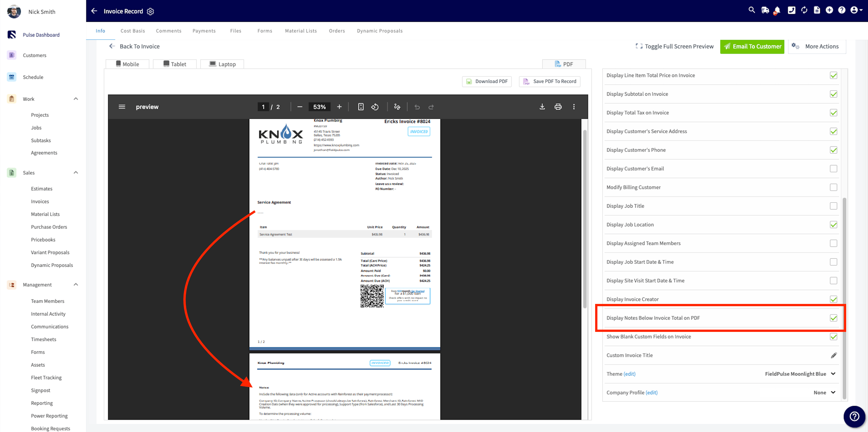Open Pulse Dashboard from sidebar
868x432 pixels.
41,35
